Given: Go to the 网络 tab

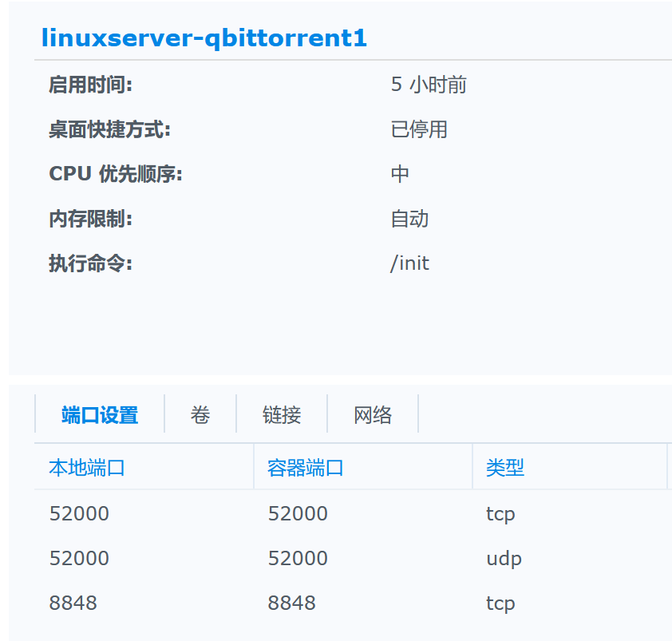Looking at the screenshot, I should pyautogui.click(x=373, y=415).
